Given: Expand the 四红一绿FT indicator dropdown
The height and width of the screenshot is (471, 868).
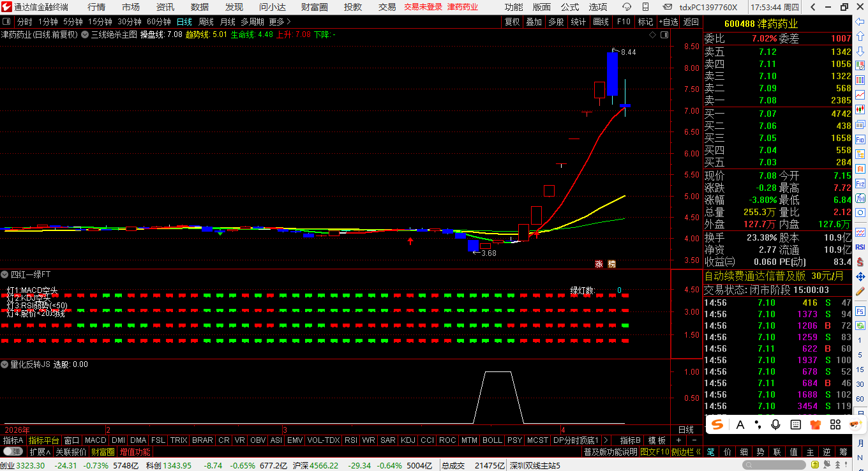Looking at the screenshot, I should point(5,274).
